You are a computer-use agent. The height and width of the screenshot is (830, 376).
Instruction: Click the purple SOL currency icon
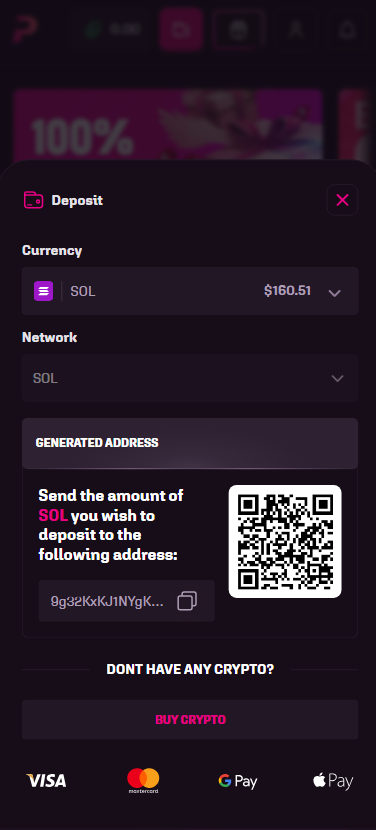[x=43, y=291]
